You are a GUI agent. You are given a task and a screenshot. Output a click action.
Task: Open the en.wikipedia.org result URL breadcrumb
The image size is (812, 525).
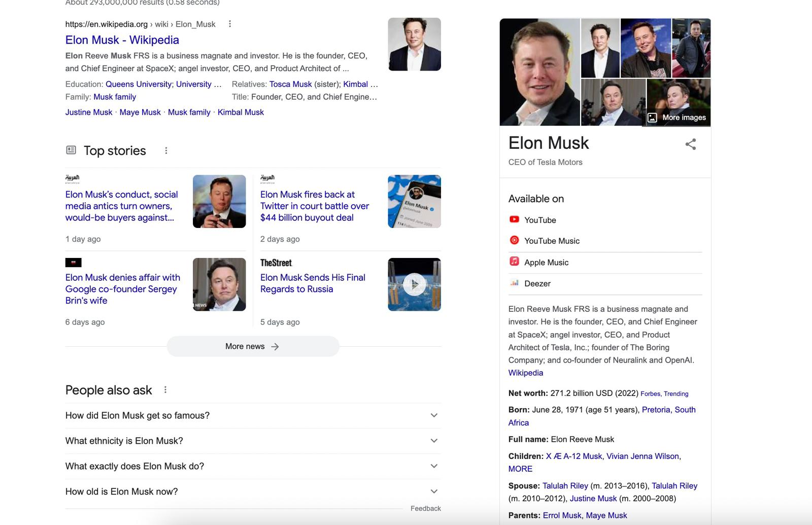point(140,24)
